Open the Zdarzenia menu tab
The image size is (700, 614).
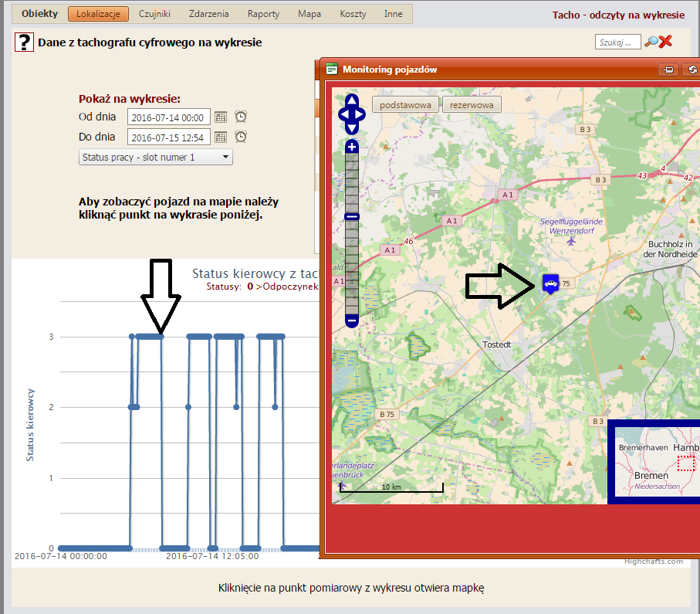[x=209, y=14]
